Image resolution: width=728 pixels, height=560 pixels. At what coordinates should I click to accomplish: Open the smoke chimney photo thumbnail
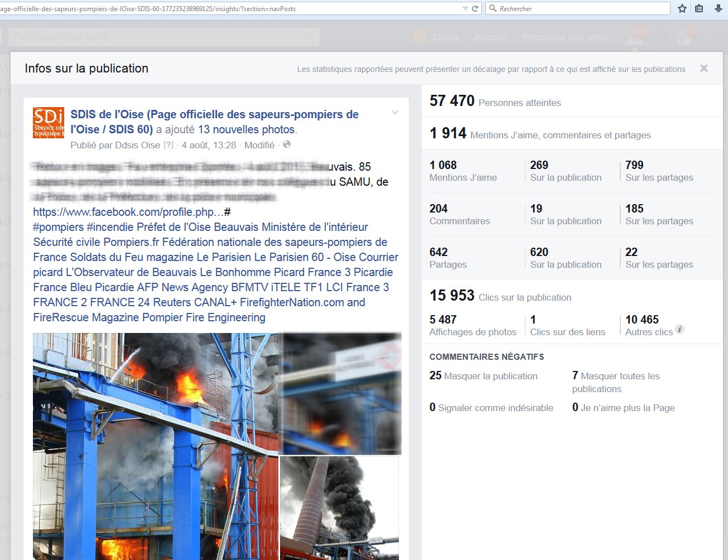tap(339, 508)
